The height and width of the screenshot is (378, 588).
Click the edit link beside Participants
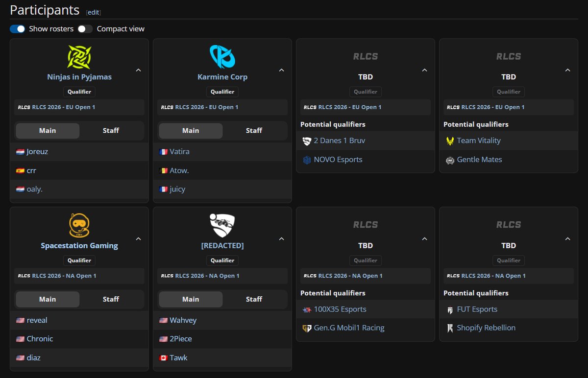point(94,12)
